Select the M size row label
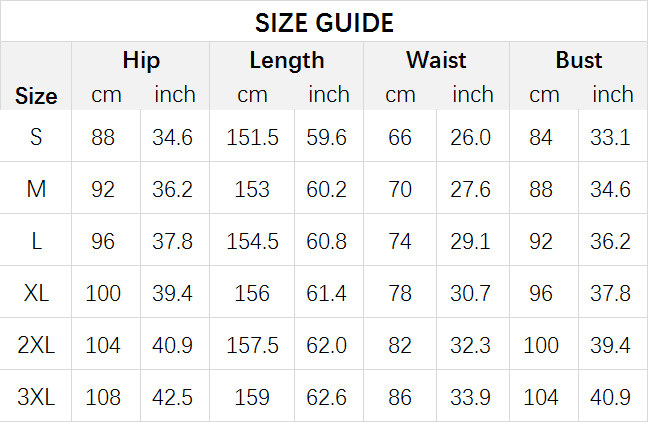Viewport: 649px width, 423px height. point(36,189)
